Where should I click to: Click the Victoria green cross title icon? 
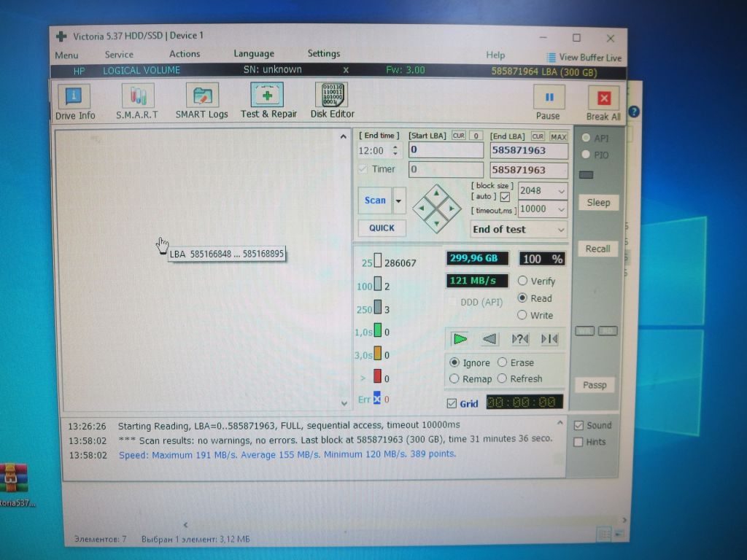coord(61,36)
